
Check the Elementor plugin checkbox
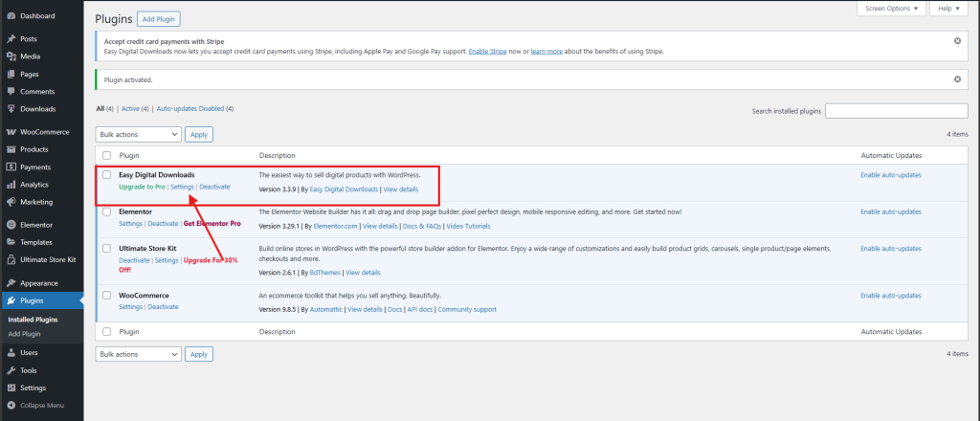click(x=107, y=211)
